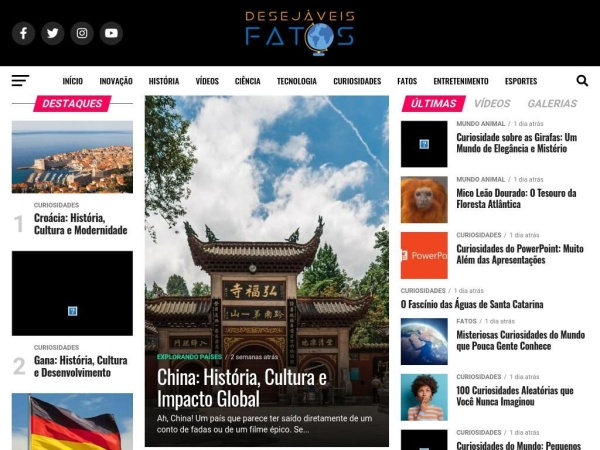This screenshot has width=600, height=450.
Task: Open the German flag thumbnail
Action: [72, 422]
